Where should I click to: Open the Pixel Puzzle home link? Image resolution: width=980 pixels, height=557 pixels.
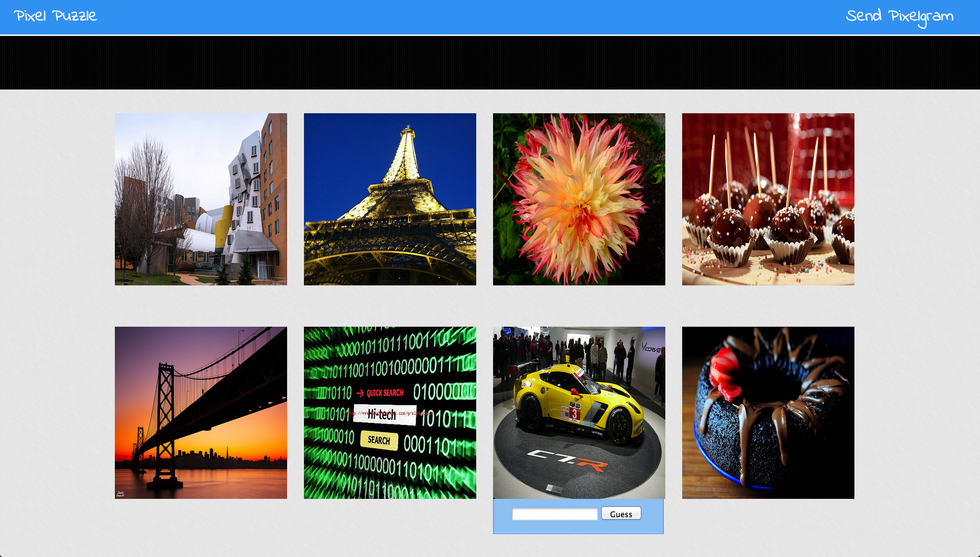pyautogui.click(x=56, y=16)
